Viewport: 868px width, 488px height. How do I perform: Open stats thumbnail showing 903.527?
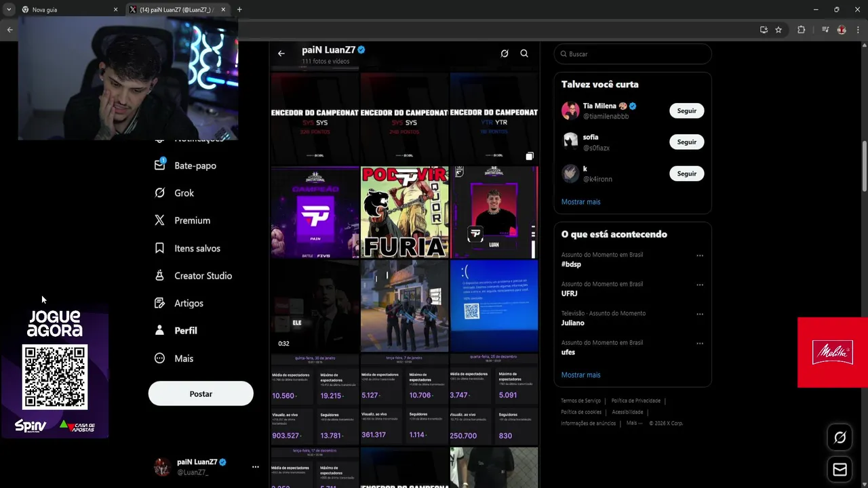[315, 399]
